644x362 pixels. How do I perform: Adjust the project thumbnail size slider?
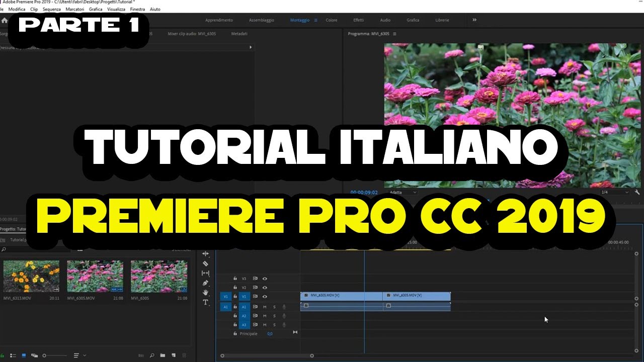[x=54, y=355]
